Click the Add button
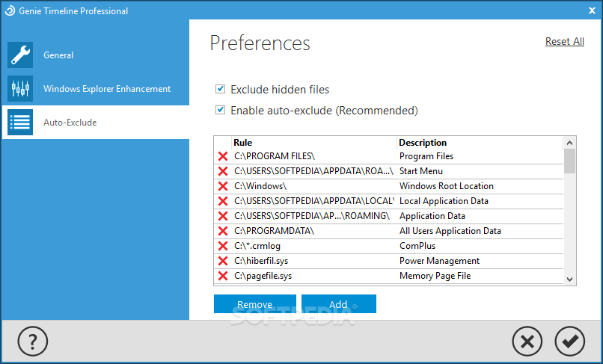 tap(339, 304)
